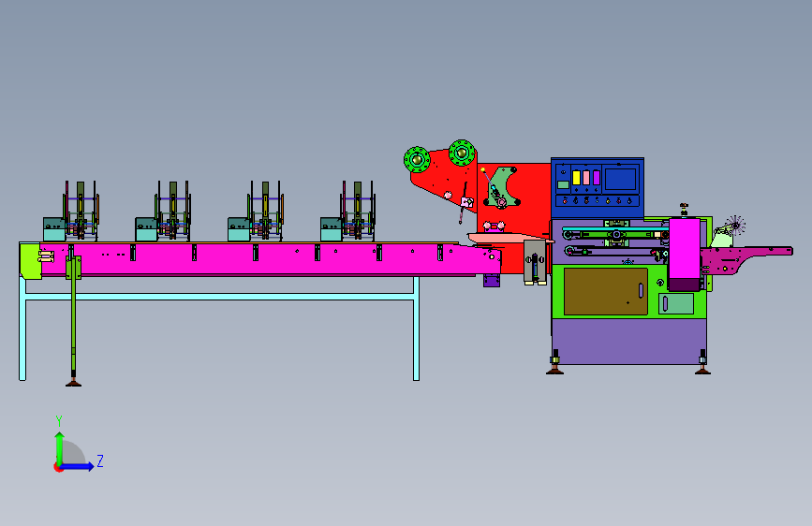Select the brown cabinet door on green base
812x526 pixels.
pos(606,291)
